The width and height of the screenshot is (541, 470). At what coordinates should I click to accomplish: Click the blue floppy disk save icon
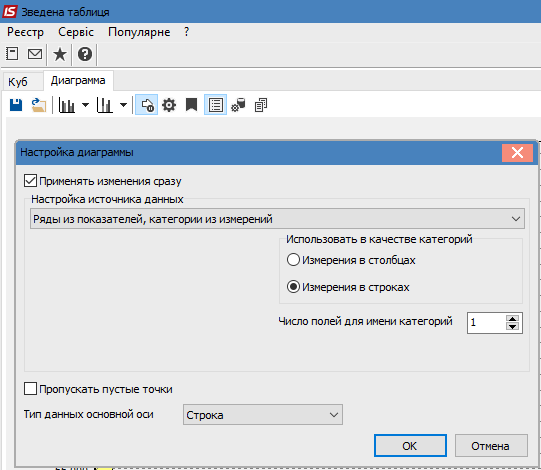(x=16, y=105)
